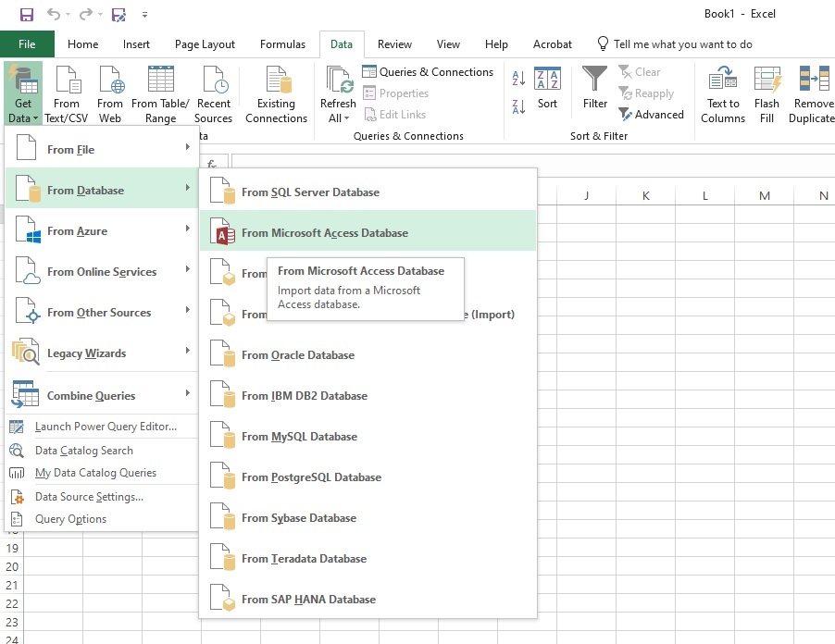Click the From Text/CSV icon
This screenshot has height=644, width=835.
tap(66, 94)
